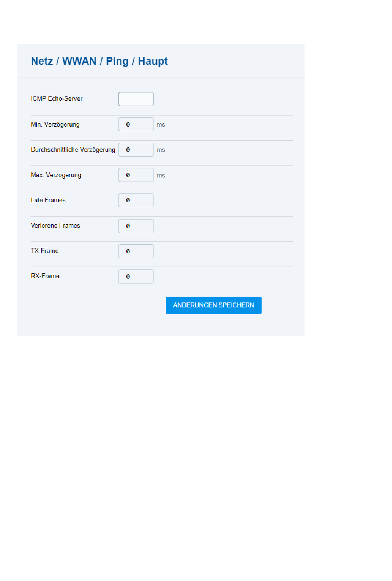
Task: Focus the TX-Frame value field
Action: point(136,251)
